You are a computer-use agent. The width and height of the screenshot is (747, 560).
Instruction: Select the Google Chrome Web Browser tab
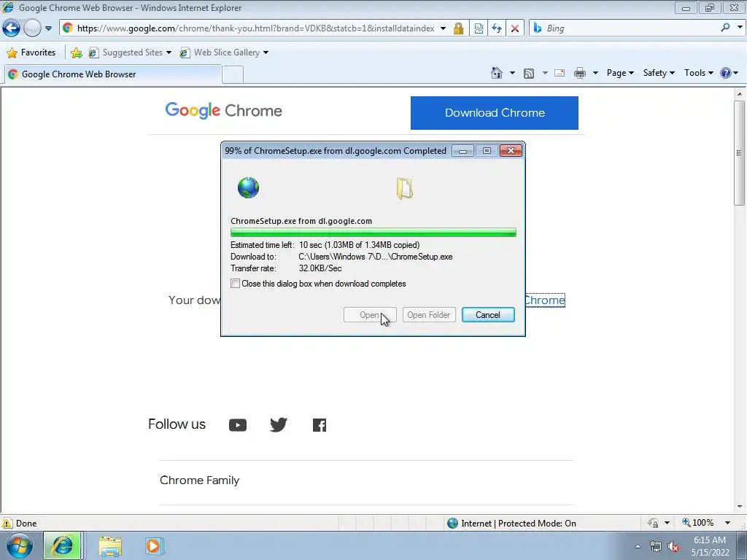(x=113, y=74)
